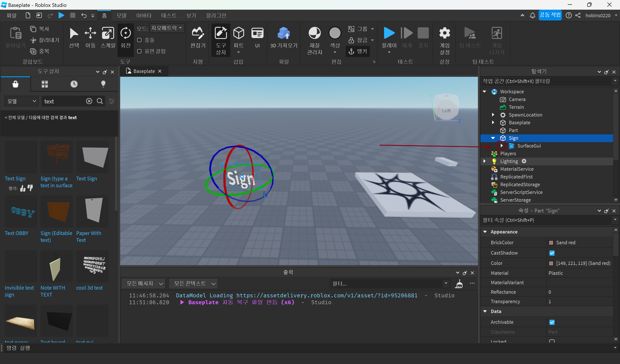Image resolution: width=620 pixels, height=364 pixels.
Task: Clear the toolbox search text
Action: point(89,101)
